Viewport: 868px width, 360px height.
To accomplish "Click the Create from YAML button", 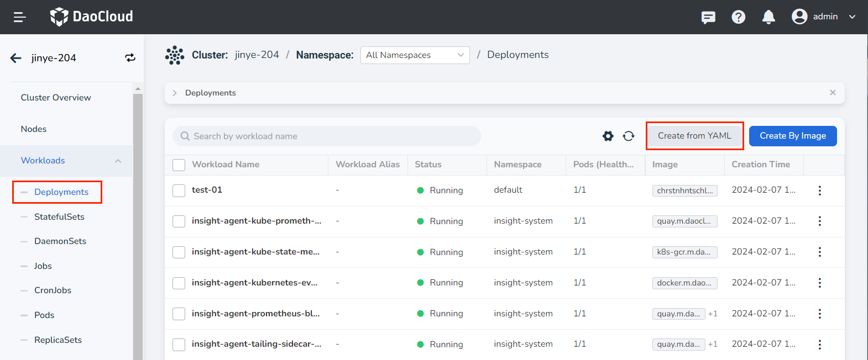I will (x=694, y=136).
